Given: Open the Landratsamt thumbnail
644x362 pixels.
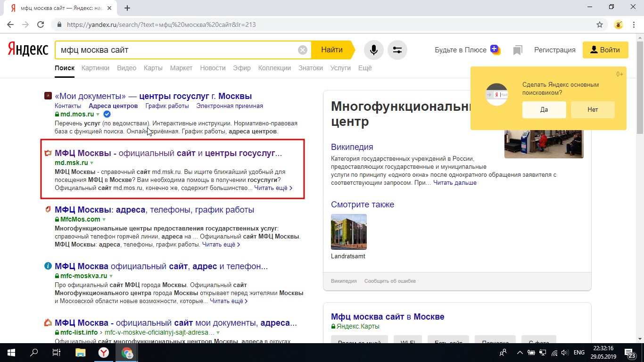Looking at the screenshot, I should (349, 232).
